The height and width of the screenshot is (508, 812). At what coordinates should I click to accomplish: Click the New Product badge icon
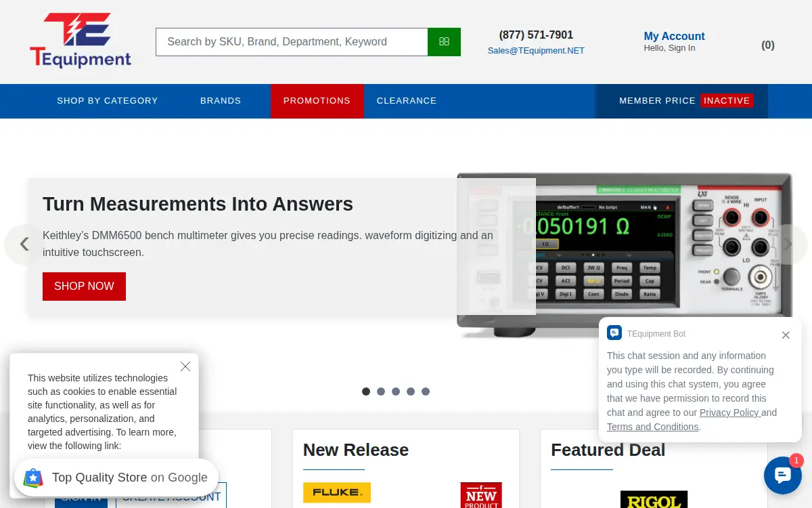pyautogui.click(x=481, y=495)
